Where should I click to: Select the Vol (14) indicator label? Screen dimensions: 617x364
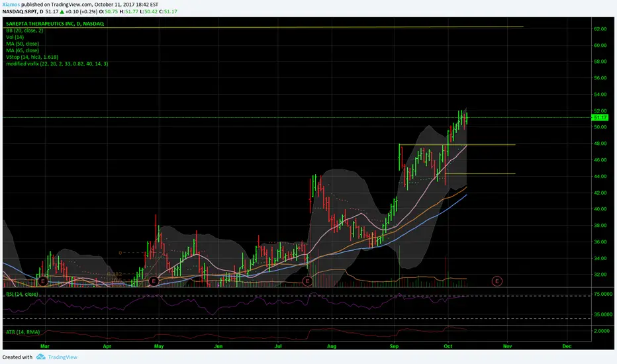(x=15, y=37)
